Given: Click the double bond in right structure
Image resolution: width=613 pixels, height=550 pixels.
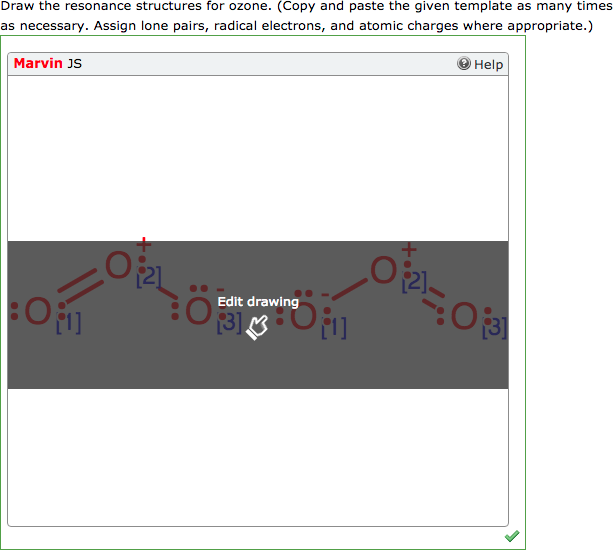Looking at the screenshot, I should coord(428,295).
